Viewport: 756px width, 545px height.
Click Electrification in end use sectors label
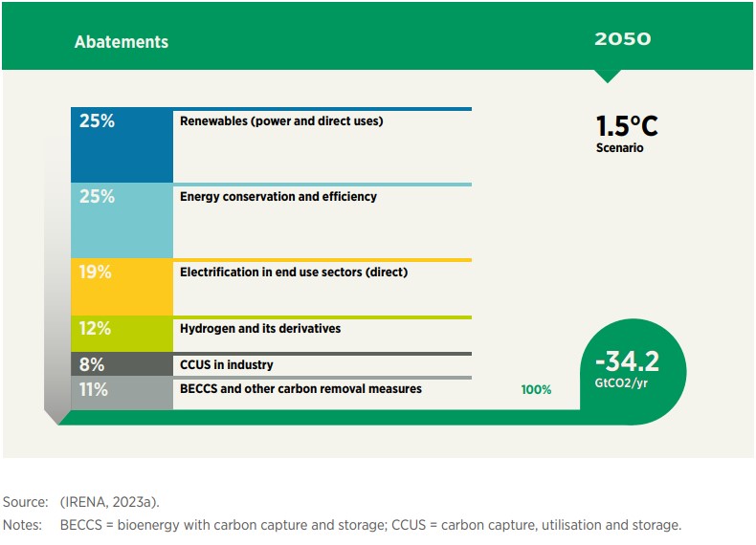(294, 272)
